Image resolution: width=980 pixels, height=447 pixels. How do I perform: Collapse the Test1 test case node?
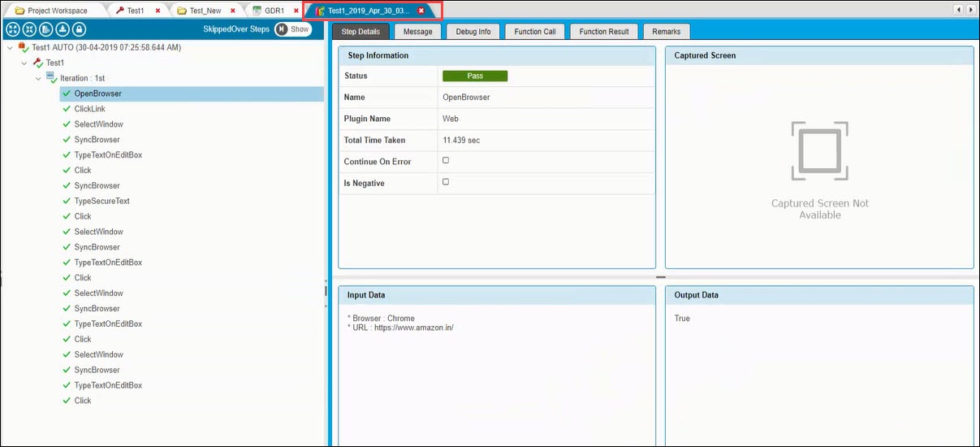click(24, 63)
